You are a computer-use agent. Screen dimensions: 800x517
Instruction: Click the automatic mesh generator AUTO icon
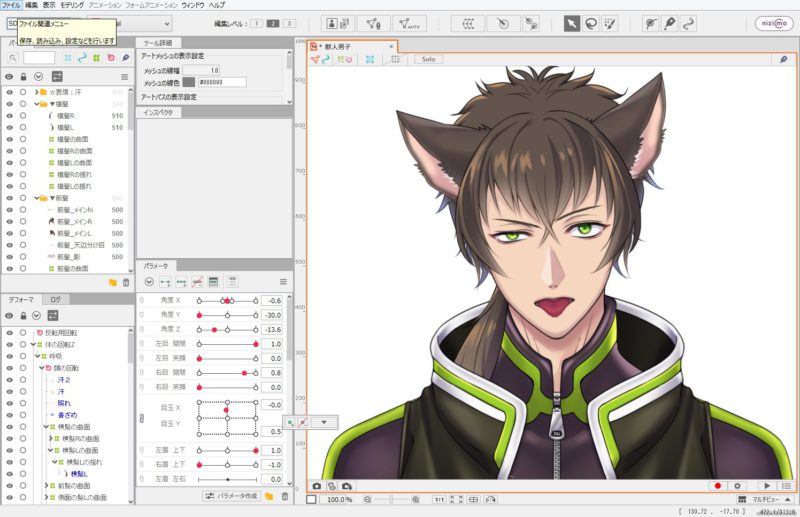[409, 23]
